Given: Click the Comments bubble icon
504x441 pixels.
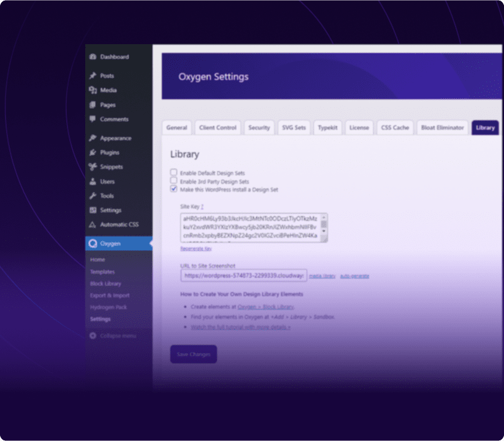Looking at the screenshot, I should coord(93,119).
